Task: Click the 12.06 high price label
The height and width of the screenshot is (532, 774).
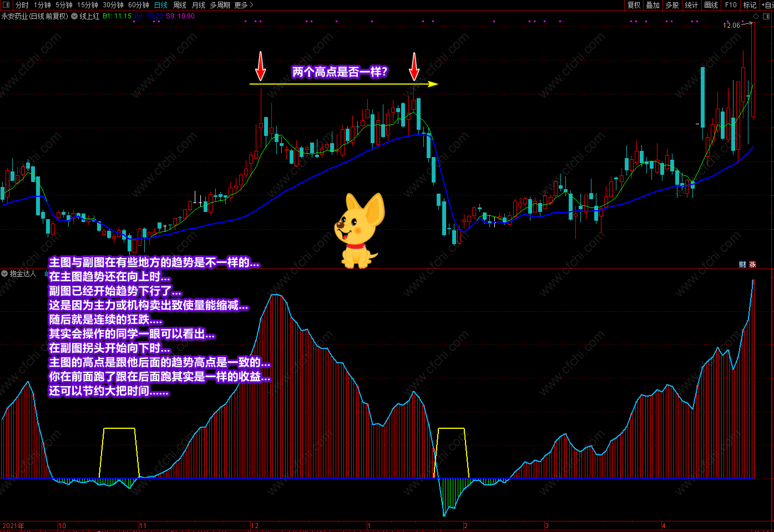Action: pyautogui.click(x=731, y=25)
